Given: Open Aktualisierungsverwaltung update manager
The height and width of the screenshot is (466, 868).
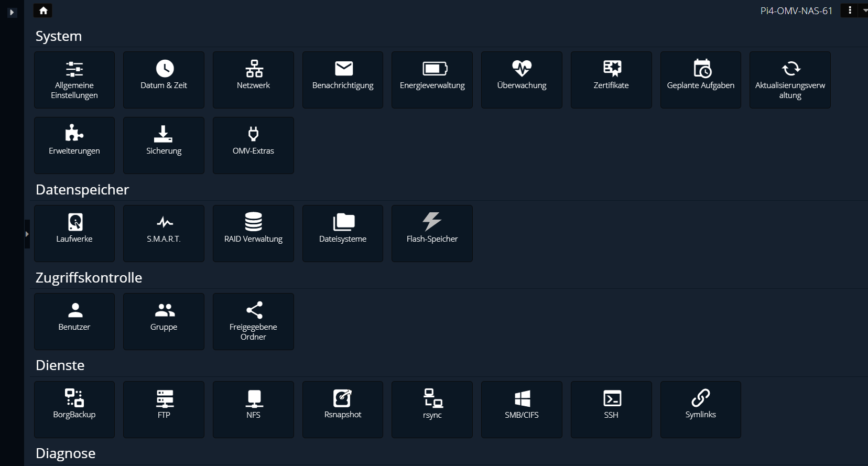Looking at the screenshot, I should 790,80.
